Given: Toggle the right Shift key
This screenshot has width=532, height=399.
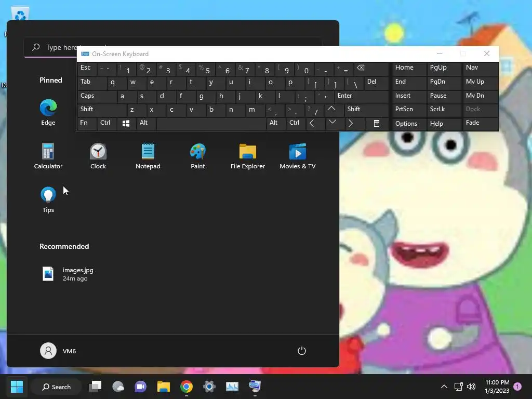Looking at the screenshot, I should [366, 110].
